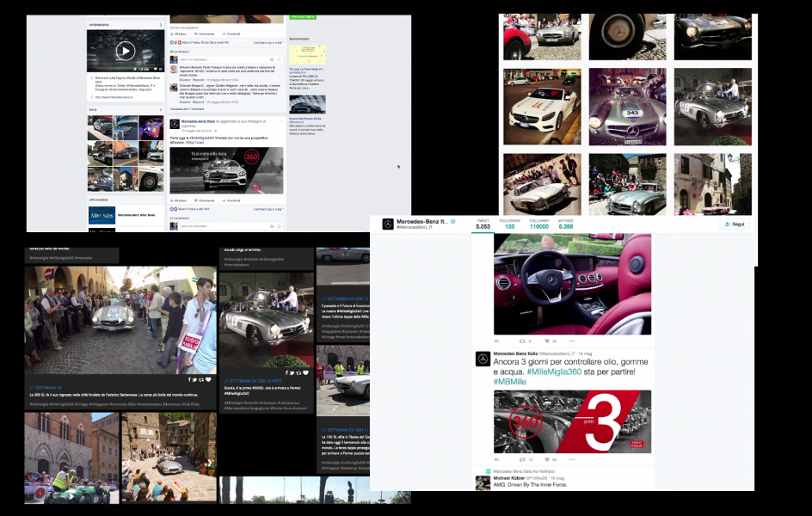Open the night gullwing car photo in the blog
The height and width of the screenshot is (516, 812).
266,321
